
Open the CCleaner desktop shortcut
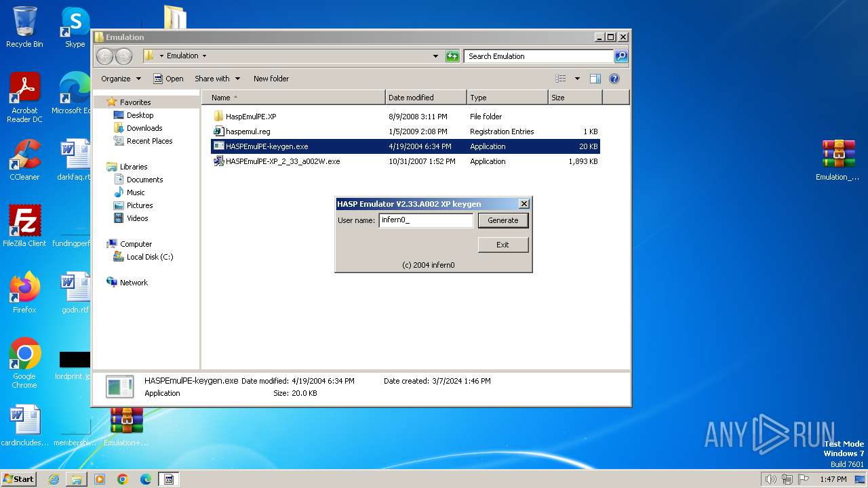[24, 160]
